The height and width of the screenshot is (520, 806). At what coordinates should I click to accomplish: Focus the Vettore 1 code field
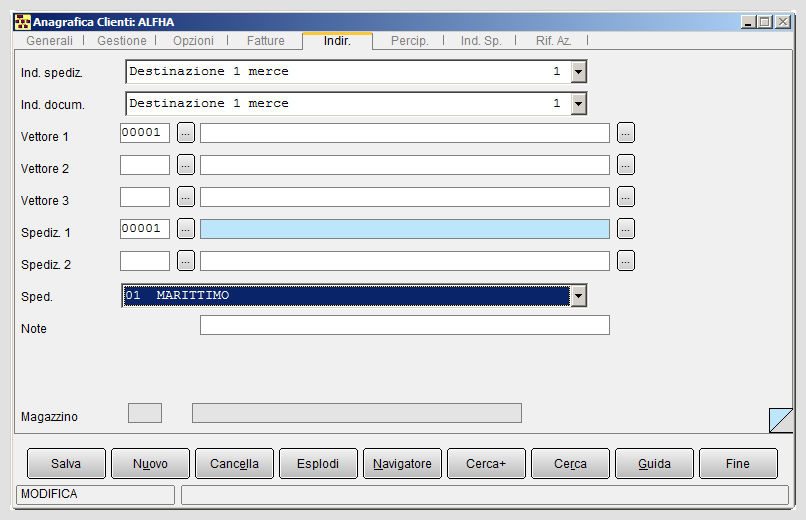coord(145,133)
